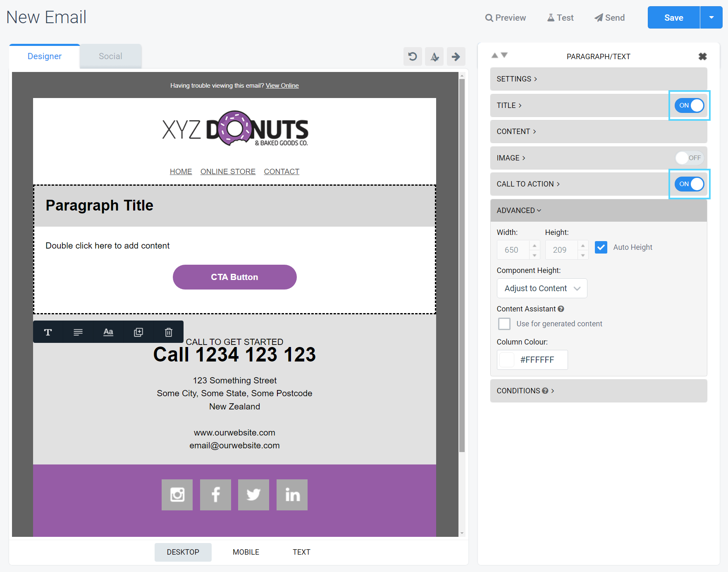Click the email preview vertical scrollbar
This screenshot has width=728, height=572.
coord(462,265)
